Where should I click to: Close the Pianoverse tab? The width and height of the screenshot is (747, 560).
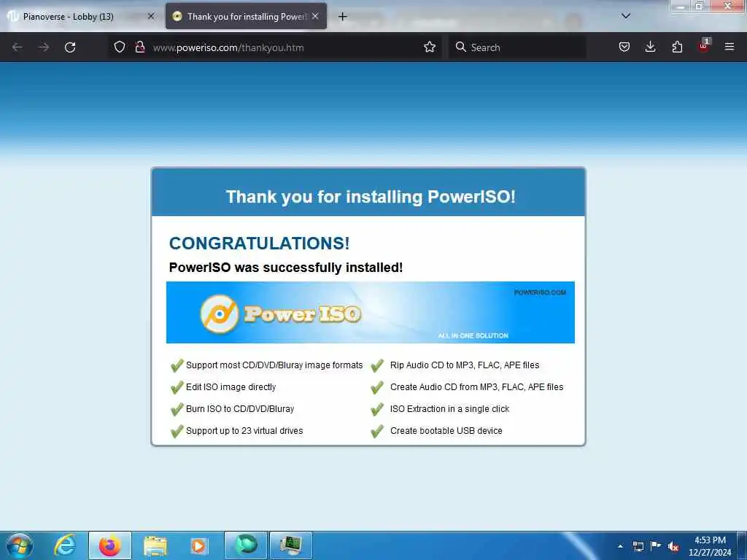coord(150,16)
